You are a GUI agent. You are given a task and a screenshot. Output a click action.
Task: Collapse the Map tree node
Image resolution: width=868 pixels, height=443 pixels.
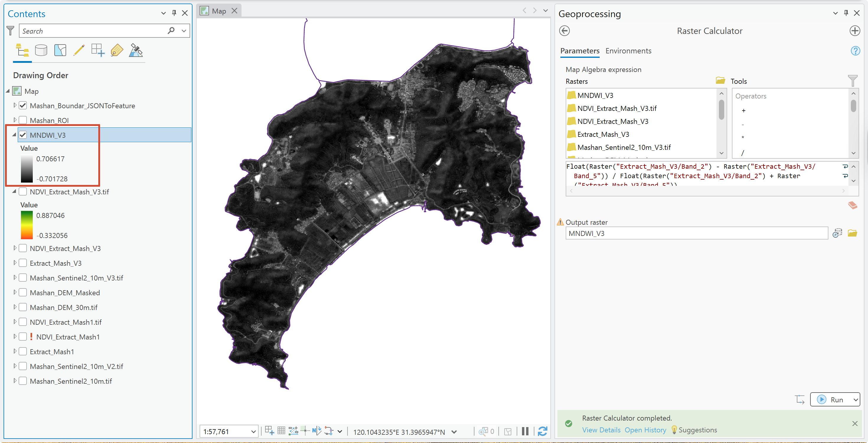coord(8,91)
